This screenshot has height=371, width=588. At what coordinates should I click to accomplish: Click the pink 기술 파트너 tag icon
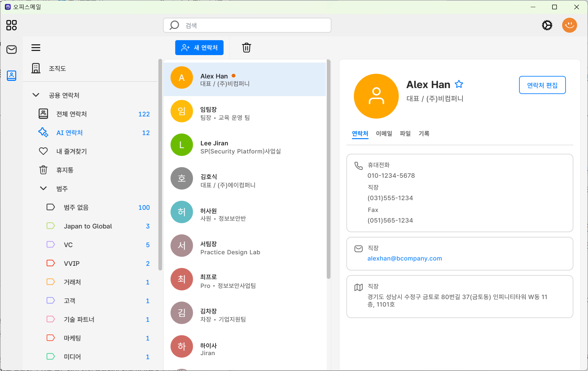tap(50, 319)
